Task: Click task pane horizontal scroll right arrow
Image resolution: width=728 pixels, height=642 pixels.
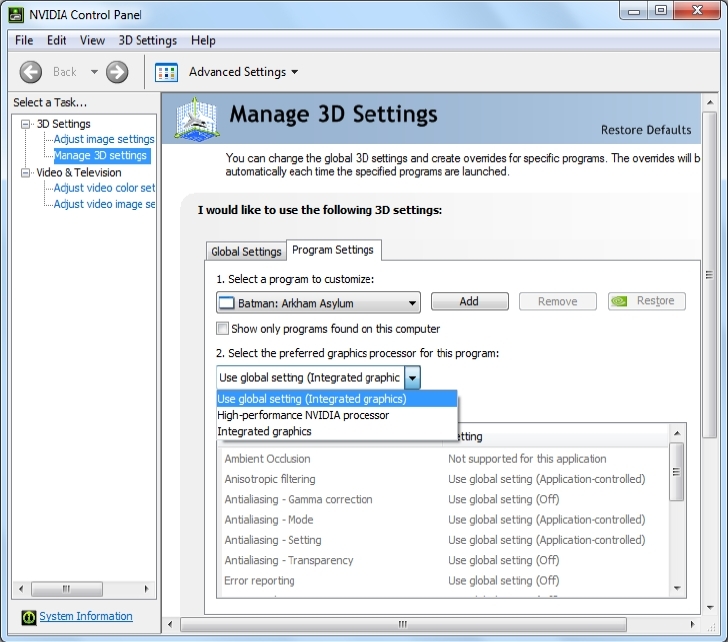Action: click(x=146, y=589)
